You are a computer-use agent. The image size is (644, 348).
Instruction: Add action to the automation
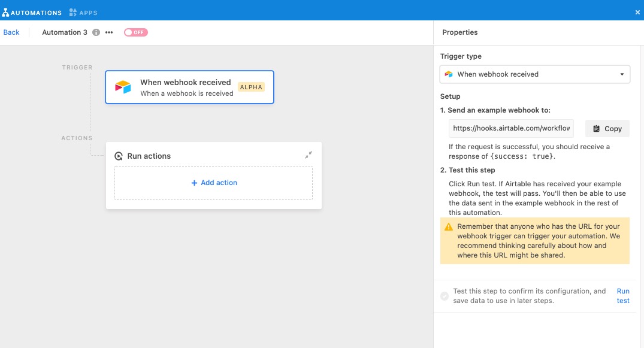coord(214,183)
